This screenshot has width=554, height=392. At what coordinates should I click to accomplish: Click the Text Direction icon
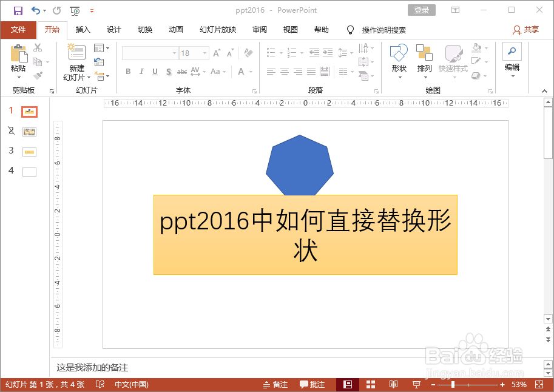pyautogui.click(x=363, y=48)
